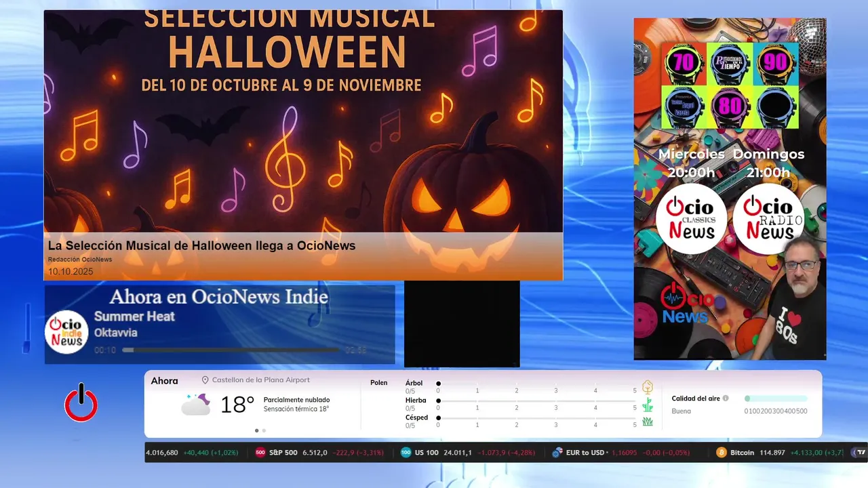This screenshot has width=868, height=488.
Task: Click the US 100 ticker badge icon
Action: point(406,453)
